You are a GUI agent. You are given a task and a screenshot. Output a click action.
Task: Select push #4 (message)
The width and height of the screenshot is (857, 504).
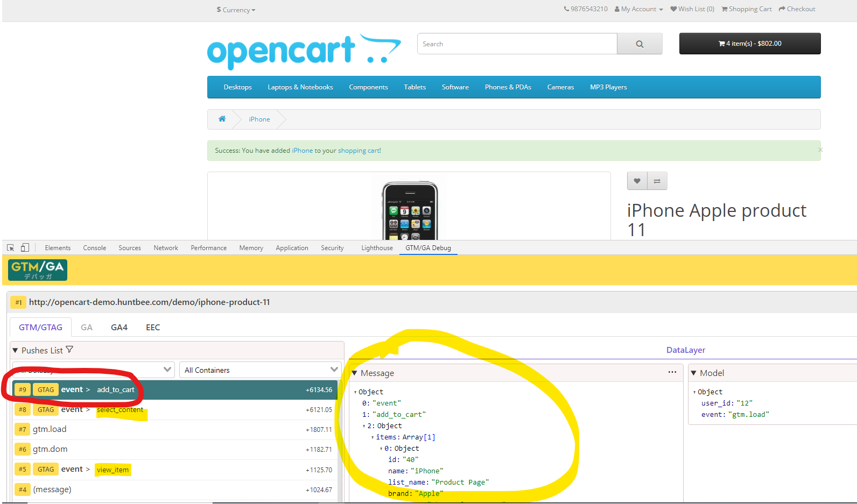click(175, 489)
